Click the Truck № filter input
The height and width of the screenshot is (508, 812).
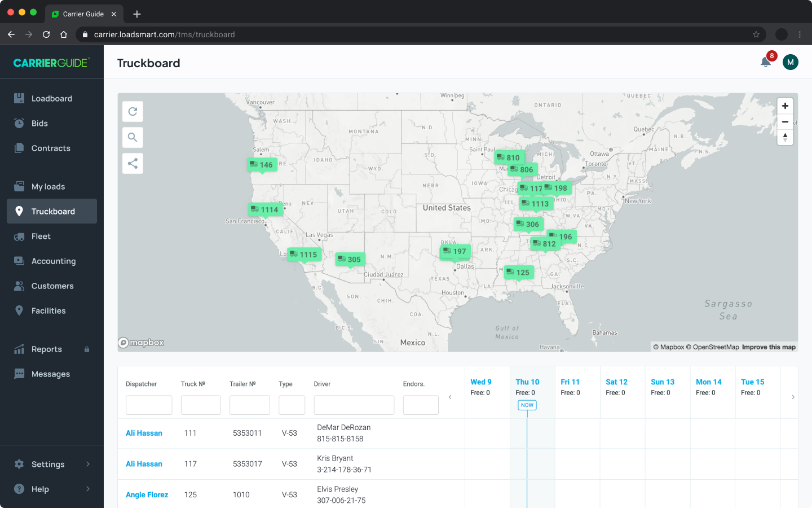coord(201,405)
